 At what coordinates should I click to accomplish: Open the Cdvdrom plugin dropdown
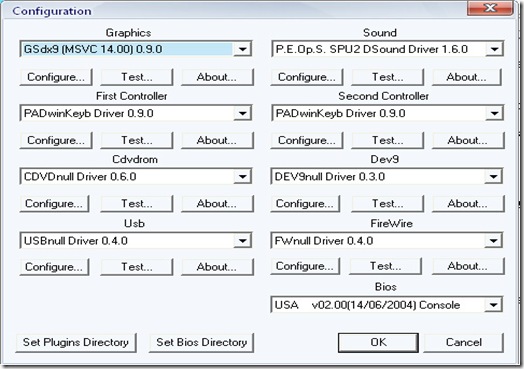(x=243, y=176)
